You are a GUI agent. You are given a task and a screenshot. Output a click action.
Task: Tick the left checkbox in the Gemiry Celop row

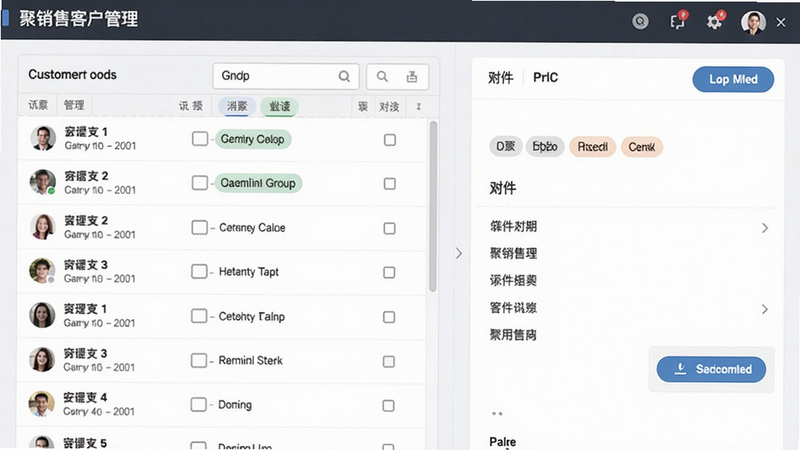199,139
